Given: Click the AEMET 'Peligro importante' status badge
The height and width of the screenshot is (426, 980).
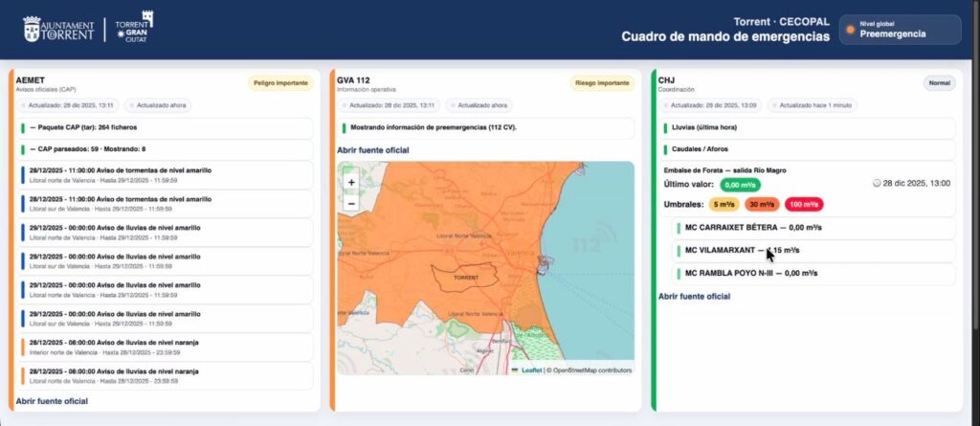Looking at the screenshot, I should click(x=280, y=83).
